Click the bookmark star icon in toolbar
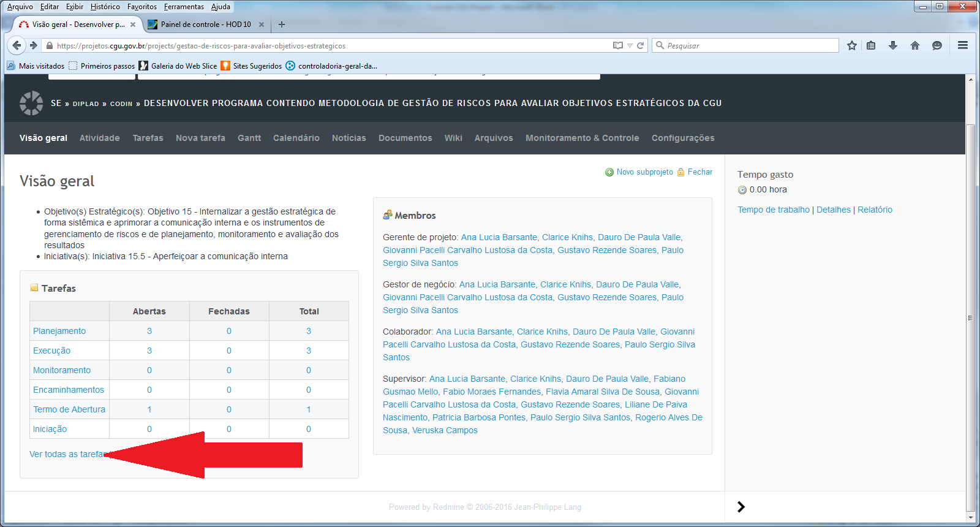The width and height of the screenshot is (980, 527). pyautogui.click(x=851, y=45)
